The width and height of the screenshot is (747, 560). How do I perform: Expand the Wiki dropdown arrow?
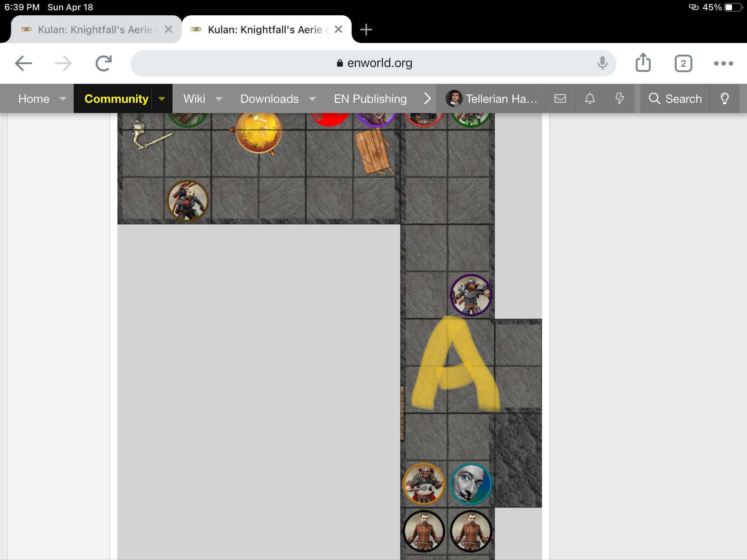pyautogui.click(x=219, y=99)
